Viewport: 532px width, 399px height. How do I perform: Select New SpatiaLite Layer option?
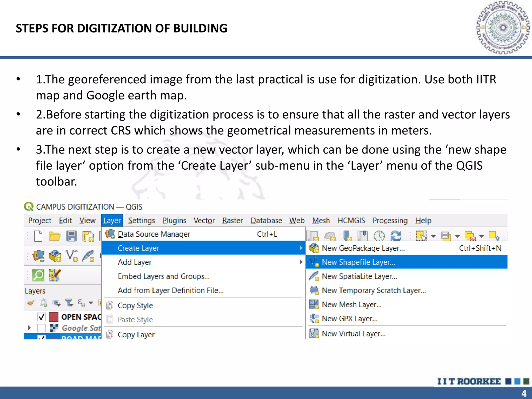407,276
